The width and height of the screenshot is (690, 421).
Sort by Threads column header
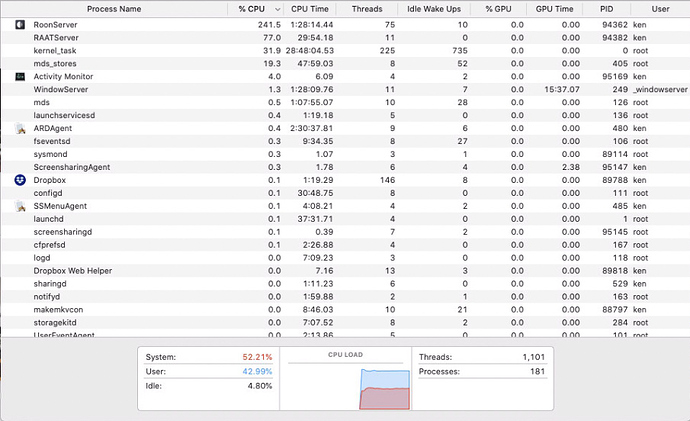coord(367,9)
